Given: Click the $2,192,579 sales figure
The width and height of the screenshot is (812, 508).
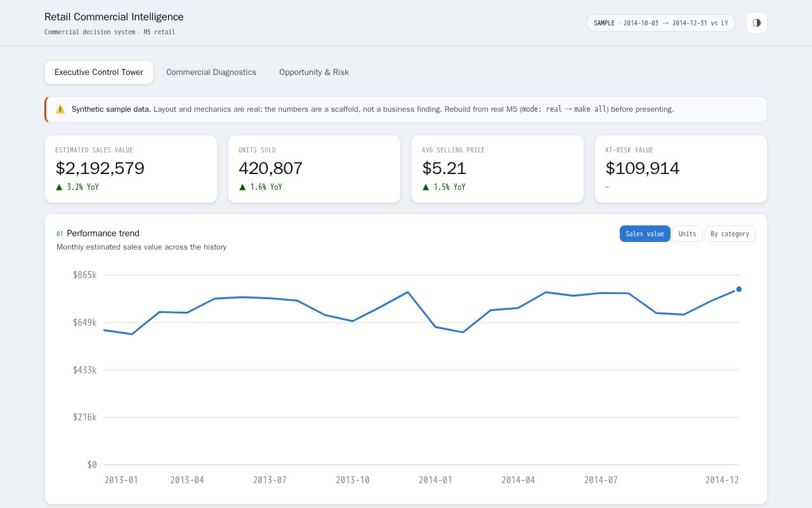Looking at the screenshot, I should click(100, 168).
